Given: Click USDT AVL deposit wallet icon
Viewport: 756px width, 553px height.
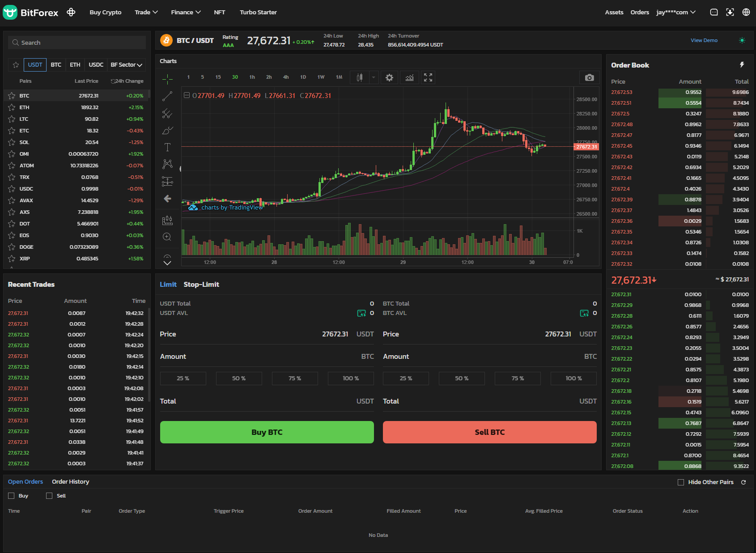Looking at the screenshot, I should coord(361,313).
